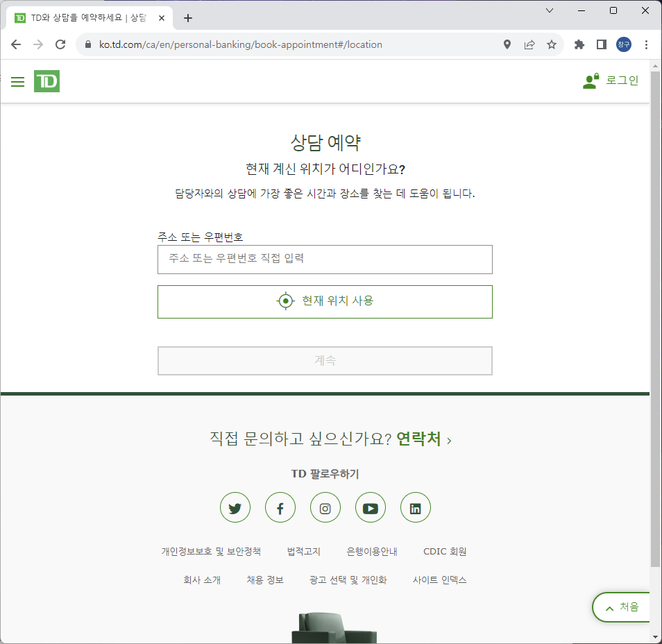
Task: Open the CDIC 회원 footer link
Action: click(x=445, y=551)
